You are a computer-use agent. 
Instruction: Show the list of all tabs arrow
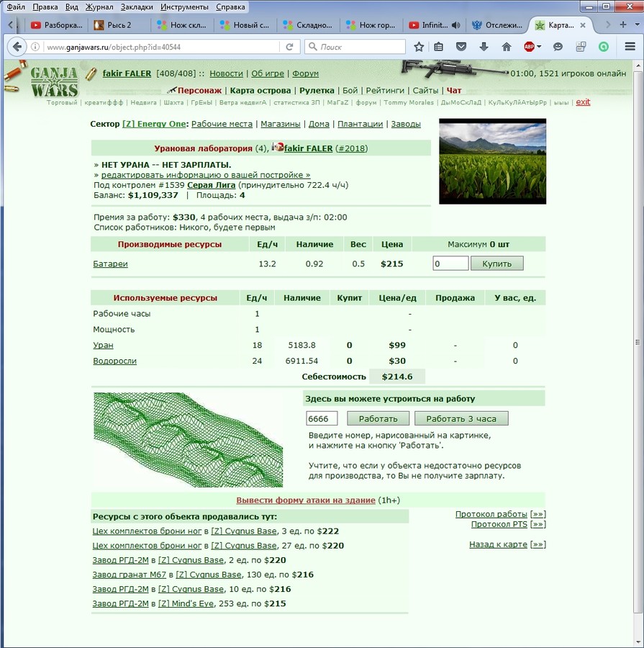point(637,24)
